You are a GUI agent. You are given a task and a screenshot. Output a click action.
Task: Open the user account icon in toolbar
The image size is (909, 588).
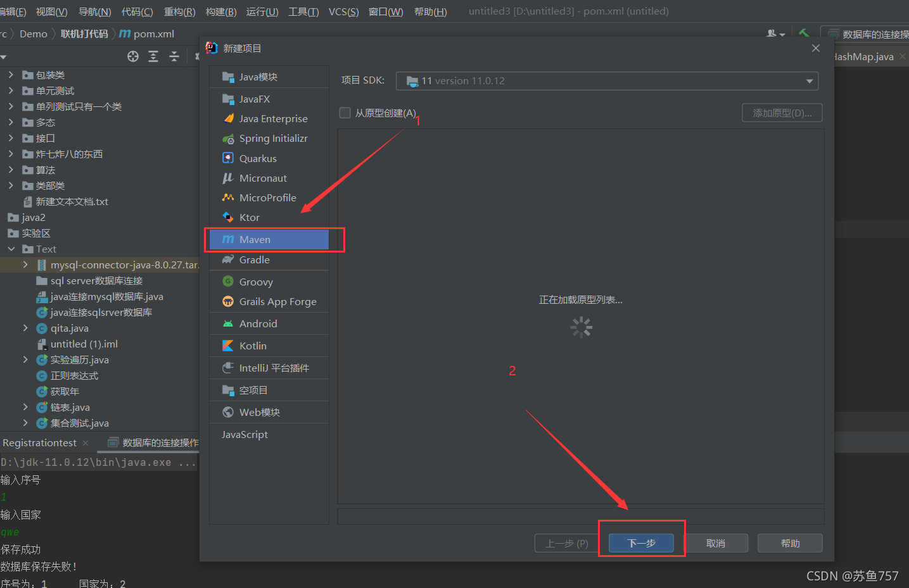[x=775, y=34]
